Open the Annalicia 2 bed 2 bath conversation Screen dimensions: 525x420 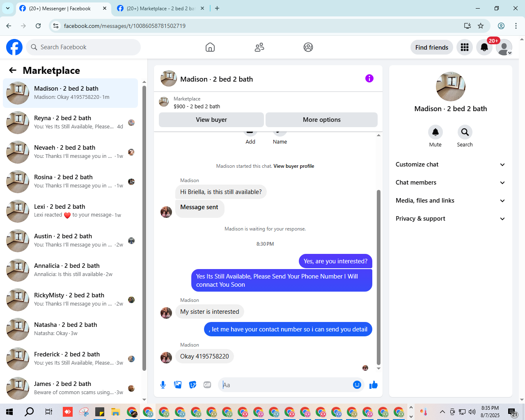(71, 270)
